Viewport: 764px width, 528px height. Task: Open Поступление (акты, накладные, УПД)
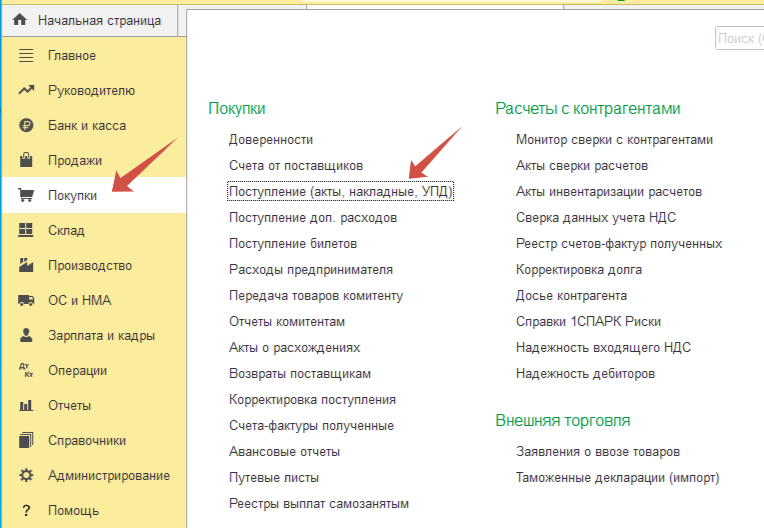341,191
